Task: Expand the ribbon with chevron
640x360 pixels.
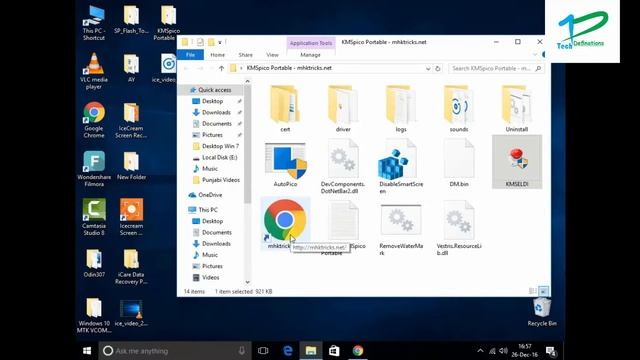Action: pyautogui.click(x=535, y=55)
